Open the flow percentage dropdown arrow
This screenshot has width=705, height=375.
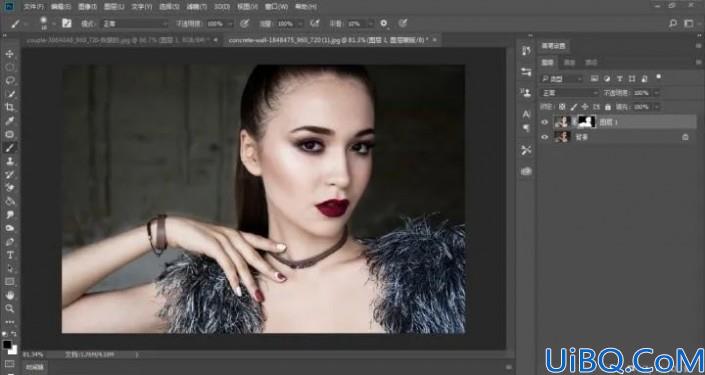tap(299, 24)
